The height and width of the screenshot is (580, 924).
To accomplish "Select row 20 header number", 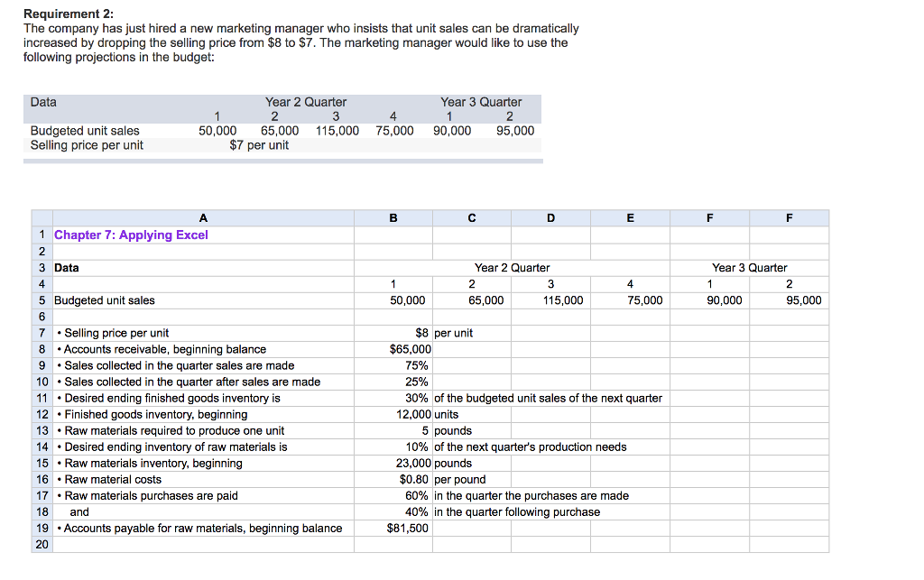I will pos(42,545).
